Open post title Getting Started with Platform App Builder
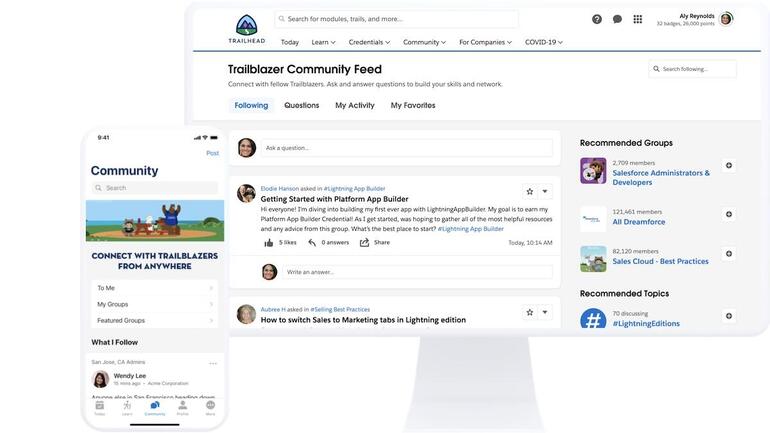This screenshot has height=433, width=770. tap(334, 199)
